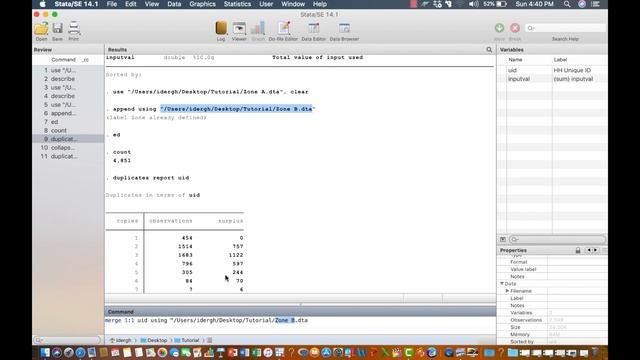Collapse the Data section in Properties
This screenshot has width=640, height=360.
(502, 284)
